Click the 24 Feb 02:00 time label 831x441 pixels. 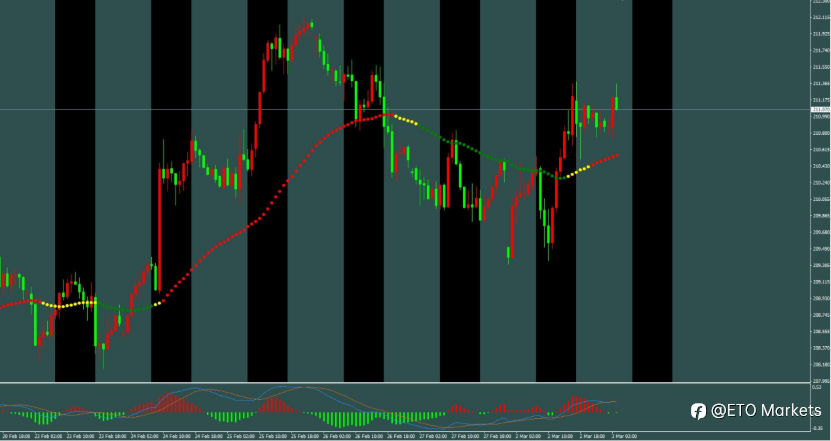tap(144, 436)
